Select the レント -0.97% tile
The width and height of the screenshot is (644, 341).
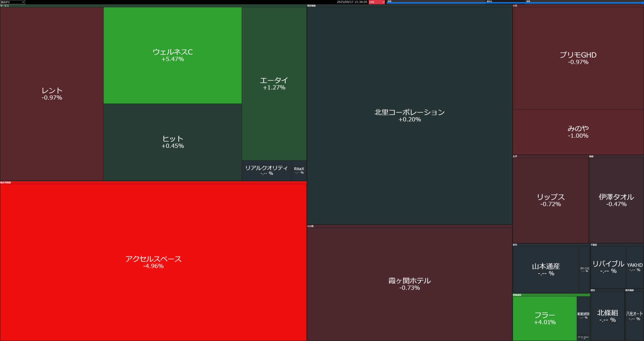[x=52, y=94]
